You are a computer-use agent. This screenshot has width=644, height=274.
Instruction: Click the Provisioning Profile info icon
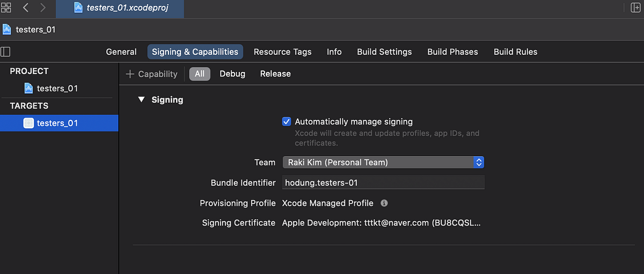pos(384,203)
